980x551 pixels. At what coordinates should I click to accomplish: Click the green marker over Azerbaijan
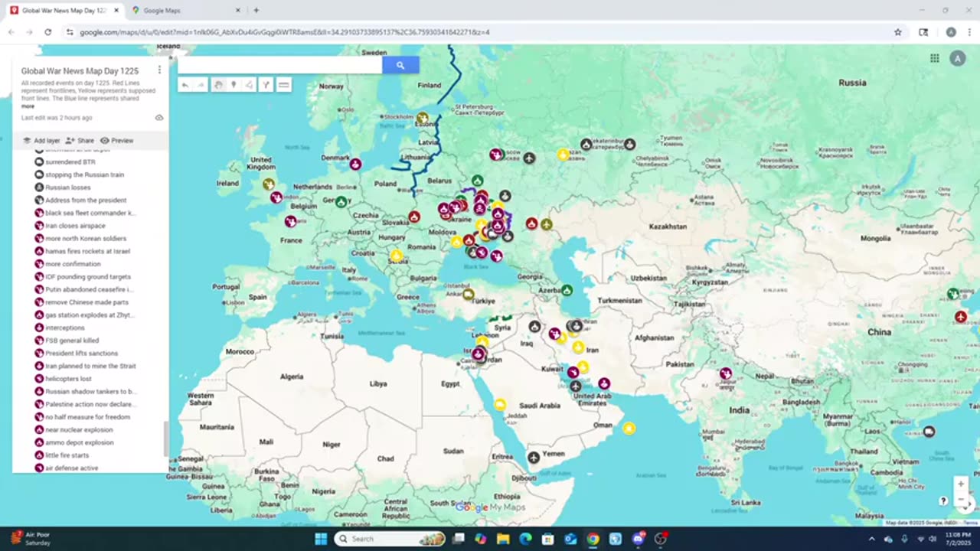pyautogui.click(x=567, y=290)
